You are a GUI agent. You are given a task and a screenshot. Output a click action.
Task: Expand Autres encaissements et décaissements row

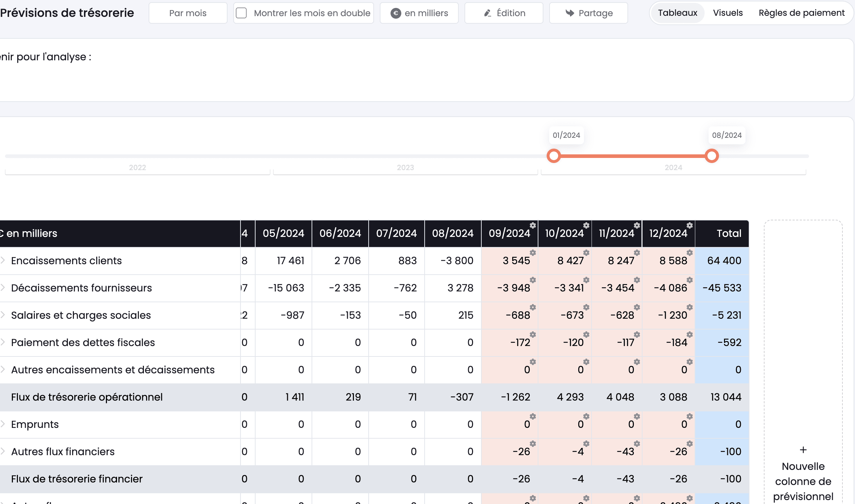(3, 369)
